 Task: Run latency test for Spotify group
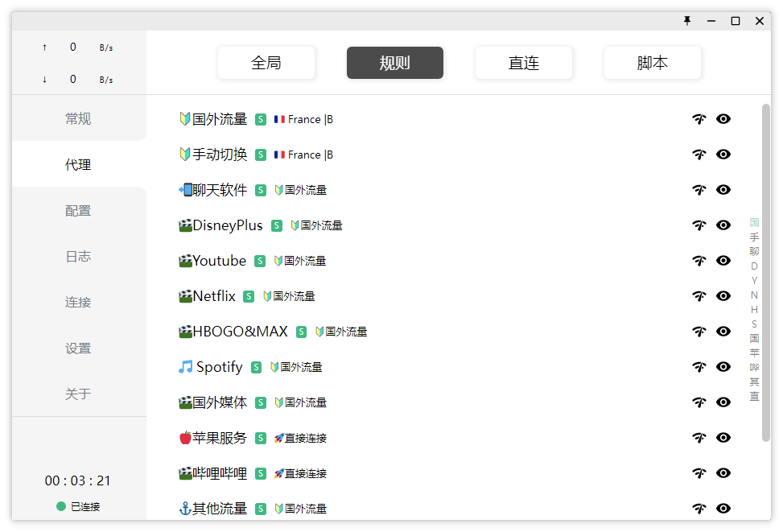click(x=699, y=367)
